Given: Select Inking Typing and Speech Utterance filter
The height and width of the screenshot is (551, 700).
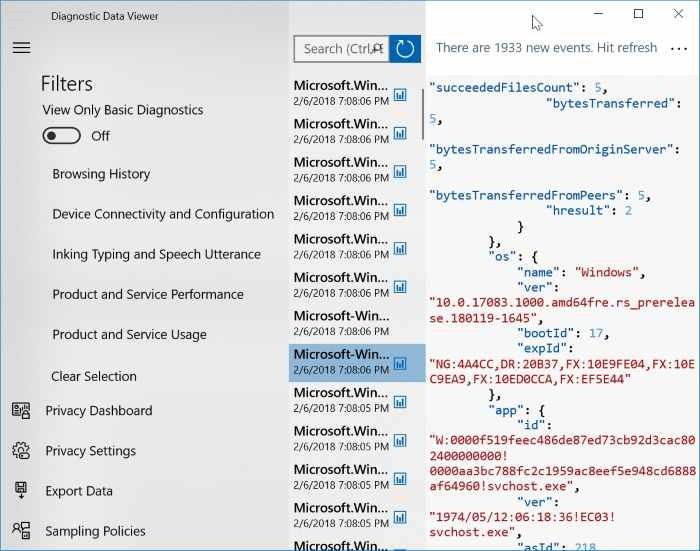Looking at the screenshot, I should (156, 254).
